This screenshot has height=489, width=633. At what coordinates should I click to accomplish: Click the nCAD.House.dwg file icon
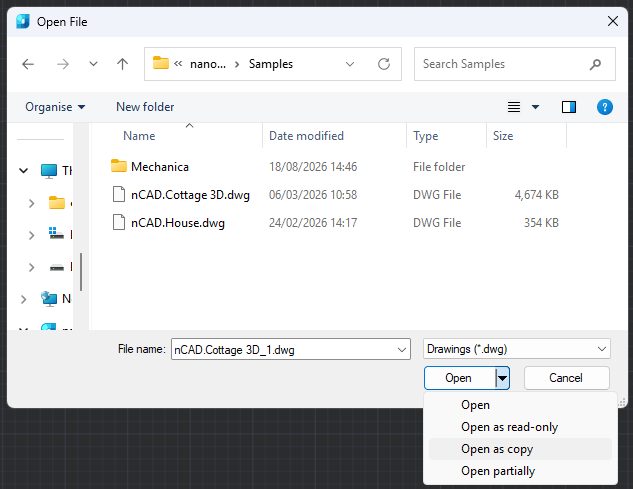[x=119, y=222]
